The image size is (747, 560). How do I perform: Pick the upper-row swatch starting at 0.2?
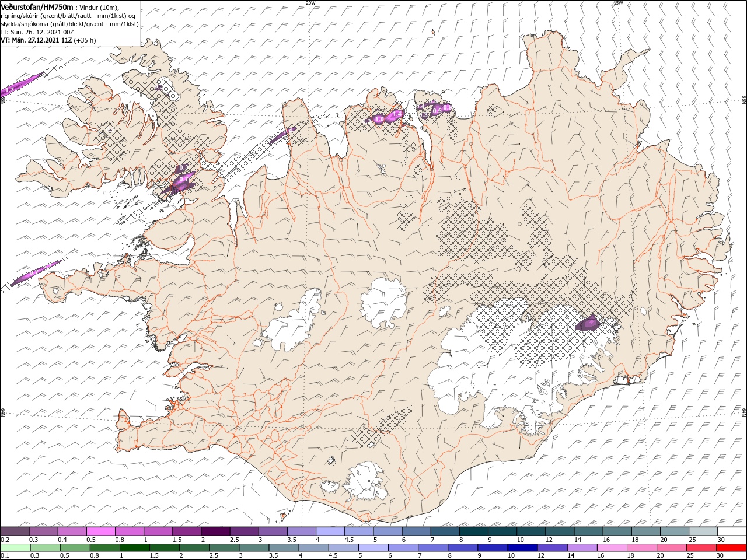click(x=15, y=531)
